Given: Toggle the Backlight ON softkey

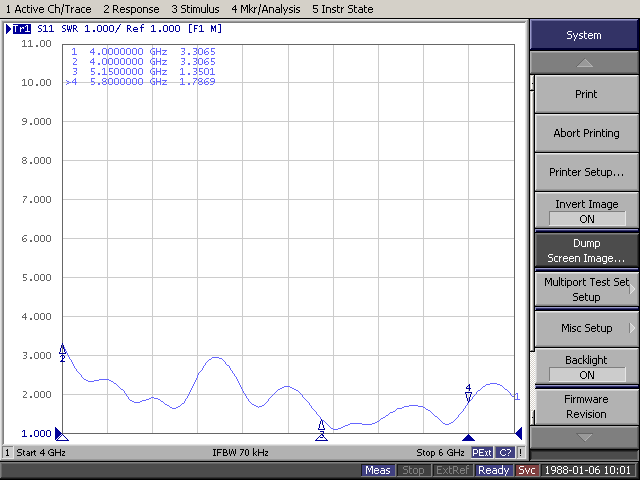Looking at the screenshot, I should pyautogui.click(x=586, y=367).
